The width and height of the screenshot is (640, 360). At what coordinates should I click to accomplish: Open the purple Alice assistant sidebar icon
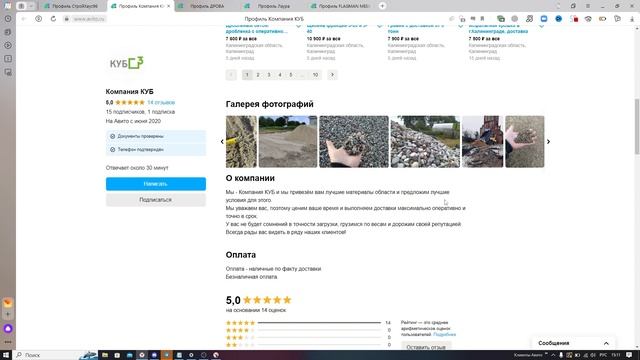[8, 329]
